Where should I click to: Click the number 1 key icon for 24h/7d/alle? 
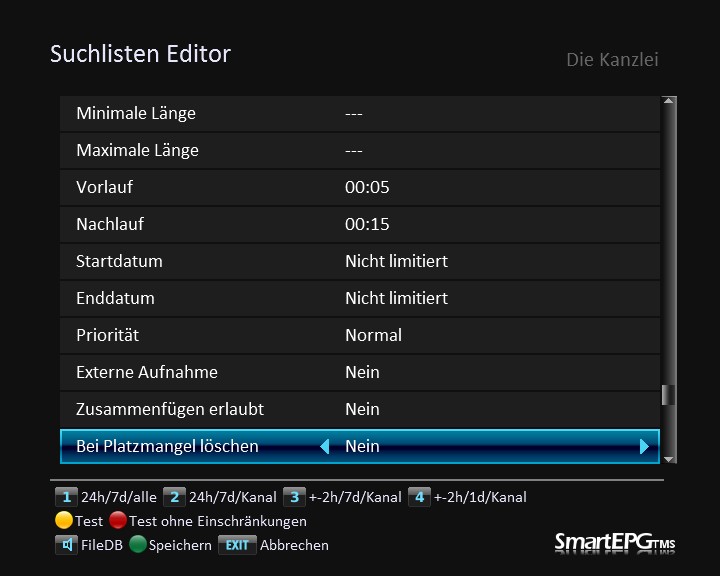pos(66,497)
